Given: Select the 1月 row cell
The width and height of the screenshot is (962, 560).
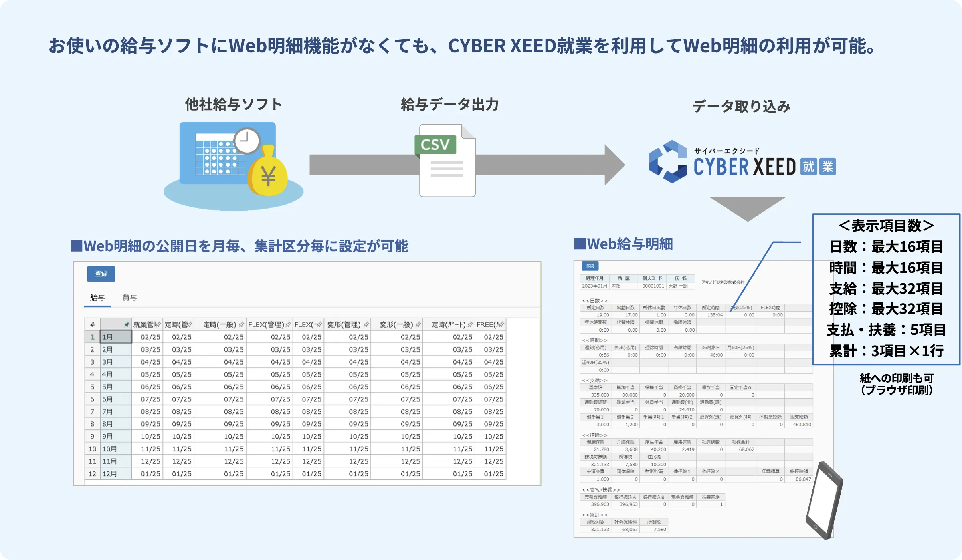Looking at the screenshot, I should click(116, 337).
